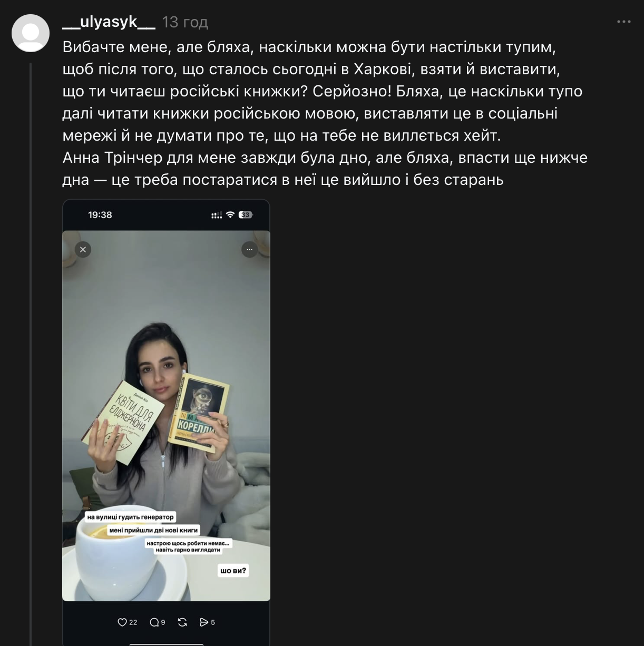Click the 'на вулиці гудить генератор' caption
The image size is (644, 646).
tap(130, 517)
